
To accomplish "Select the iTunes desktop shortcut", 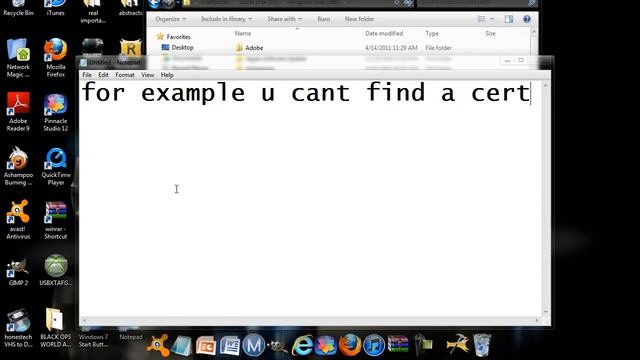I will coord(56,8).
